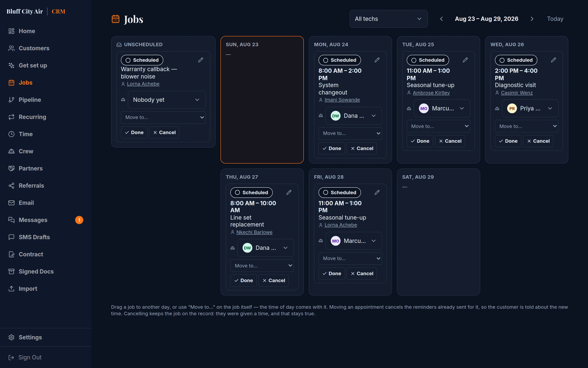Click the Time clock icon
Image resolution: width=588 pixels, height=368 pixels.
[x=11, y=134]
